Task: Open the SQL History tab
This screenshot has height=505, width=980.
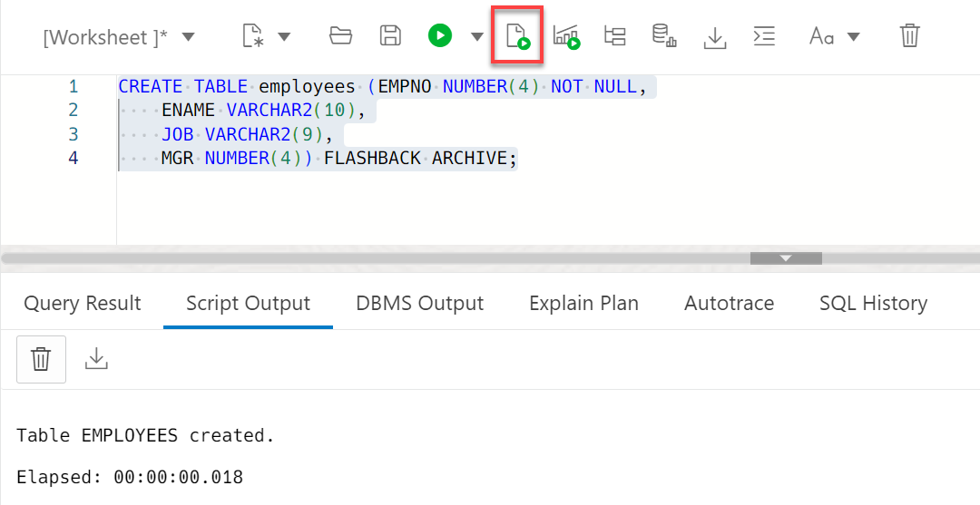Action: (x=873, y=303)
